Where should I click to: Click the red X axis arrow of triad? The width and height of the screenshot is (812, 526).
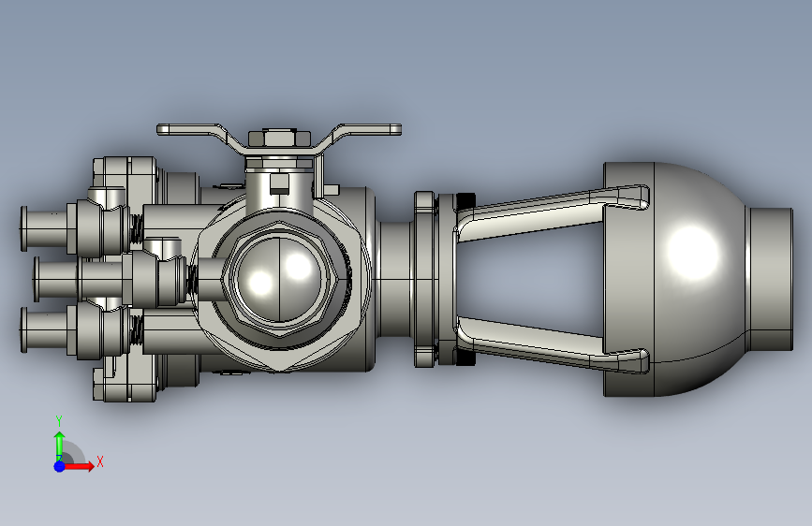(79, 466)
